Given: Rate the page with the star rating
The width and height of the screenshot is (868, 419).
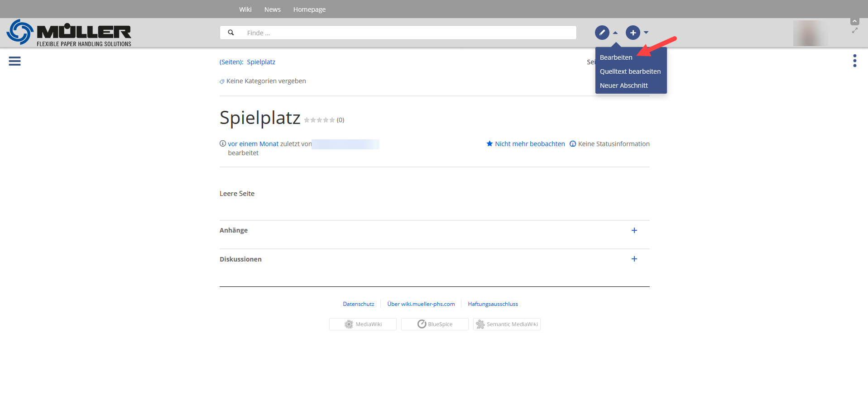Looking at the screenshot, I should pos(319,120).
